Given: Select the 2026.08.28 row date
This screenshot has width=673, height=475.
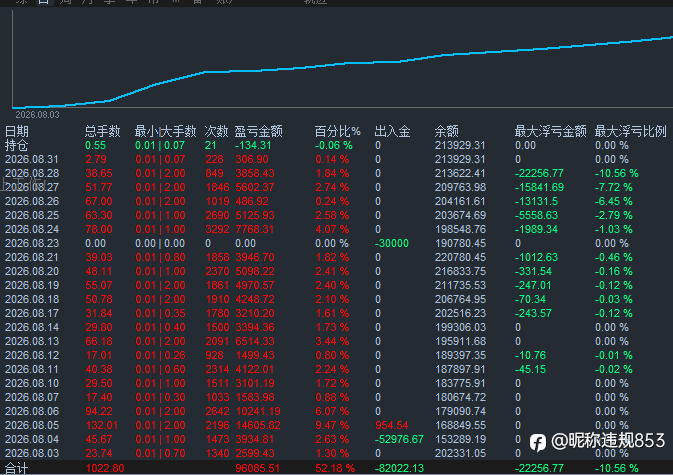Looking at the screenshot, I should 32,173.
